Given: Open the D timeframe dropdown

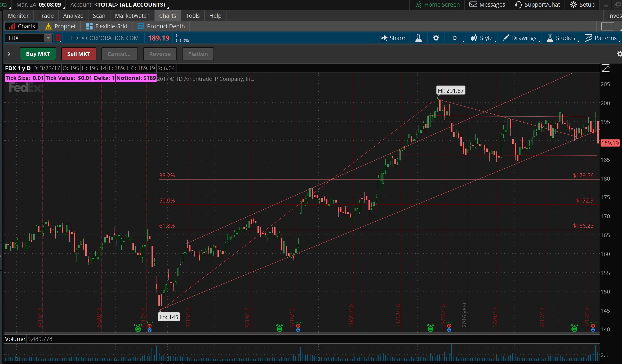Looking at the screenshot, I should [455, 38].
